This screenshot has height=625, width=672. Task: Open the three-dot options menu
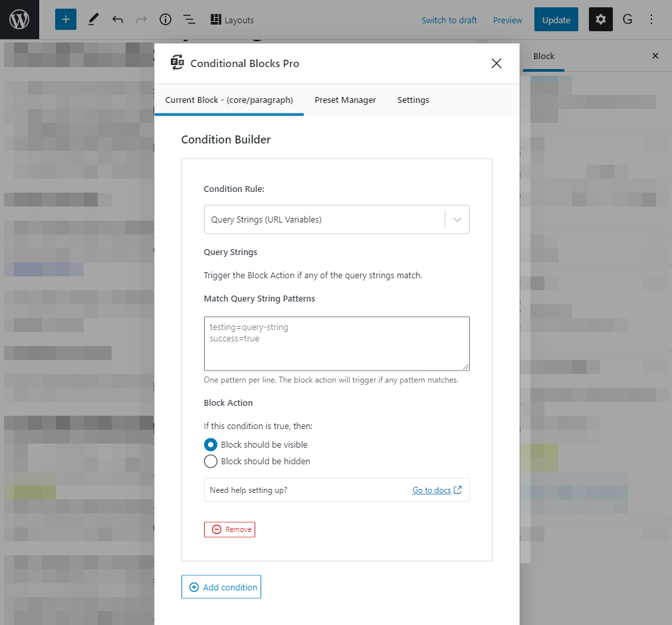pyautogui.click(x=651, y=19)
